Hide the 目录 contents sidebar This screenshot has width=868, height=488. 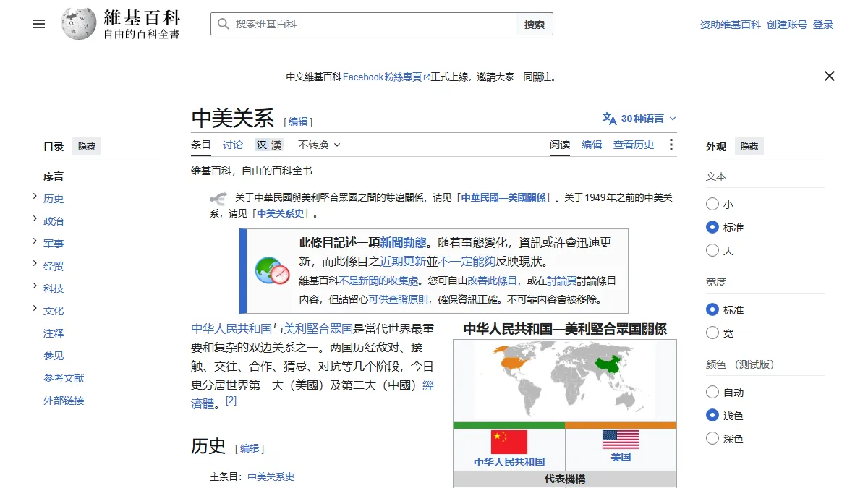pyautogui.click(x=87, y=146)
